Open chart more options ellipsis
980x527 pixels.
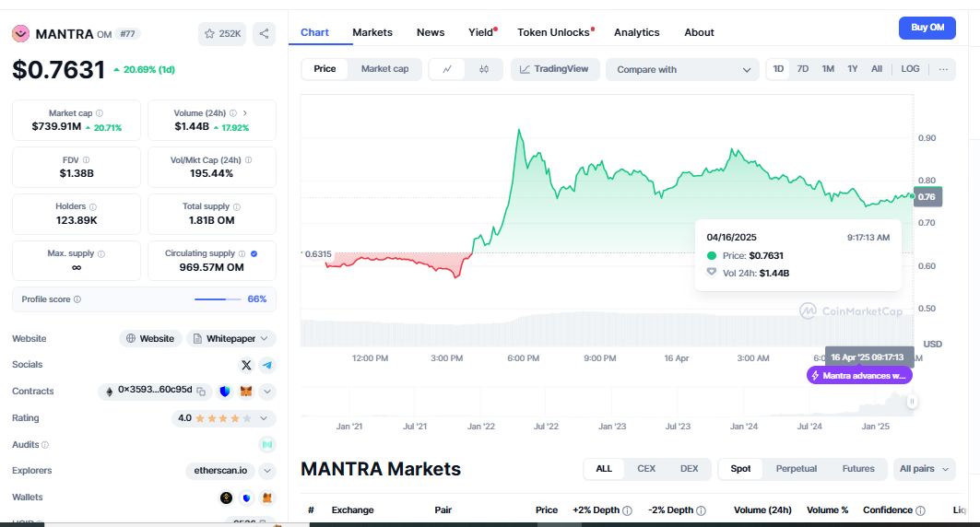(x=943, y=69)
